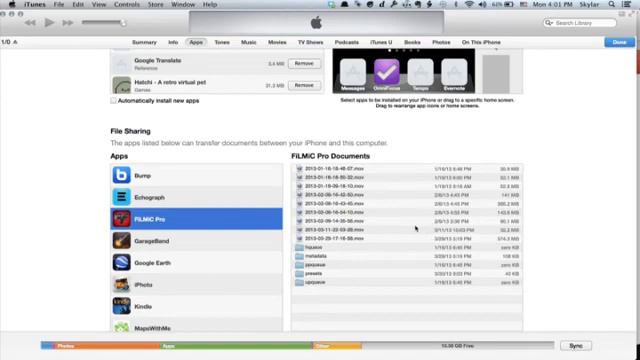Click the green Apps capacity segment

236,346
